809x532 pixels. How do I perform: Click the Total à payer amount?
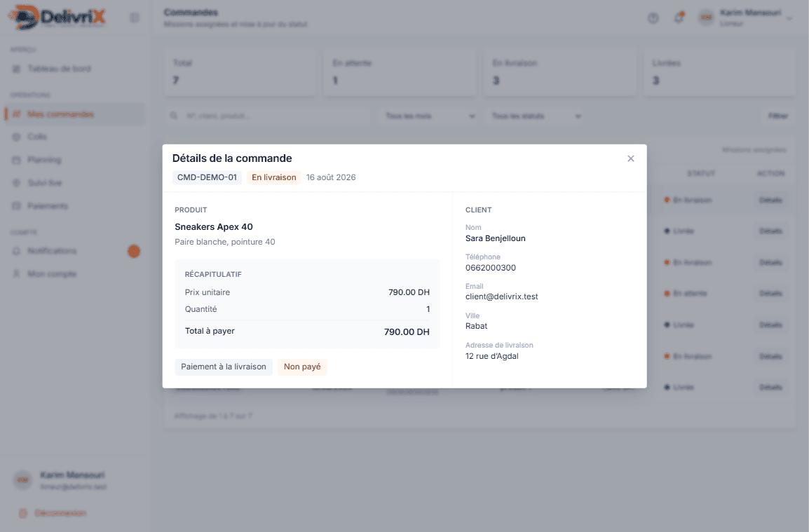(x=407, y=332)
